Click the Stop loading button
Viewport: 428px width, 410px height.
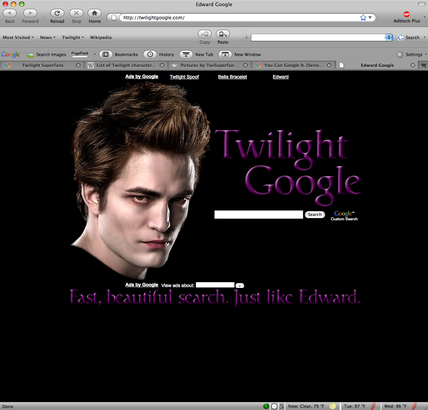point(76,13)
